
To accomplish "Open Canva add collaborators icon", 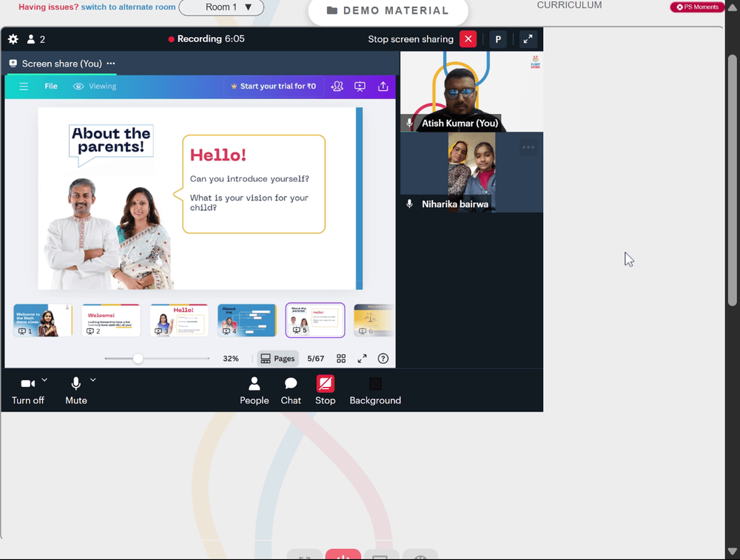I will click(337, 87).
